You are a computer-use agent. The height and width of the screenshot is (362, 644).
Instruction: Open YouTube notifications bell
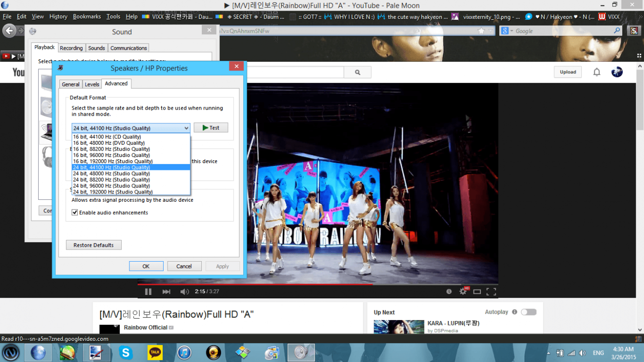(597, 71)
